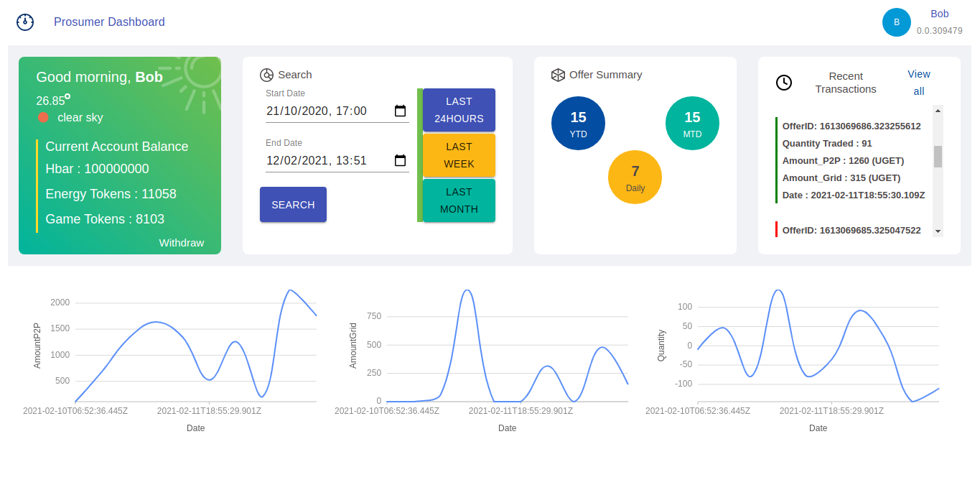Click the SEARCH button
This screenshot has height=480, width=980.
pos(293,205)
